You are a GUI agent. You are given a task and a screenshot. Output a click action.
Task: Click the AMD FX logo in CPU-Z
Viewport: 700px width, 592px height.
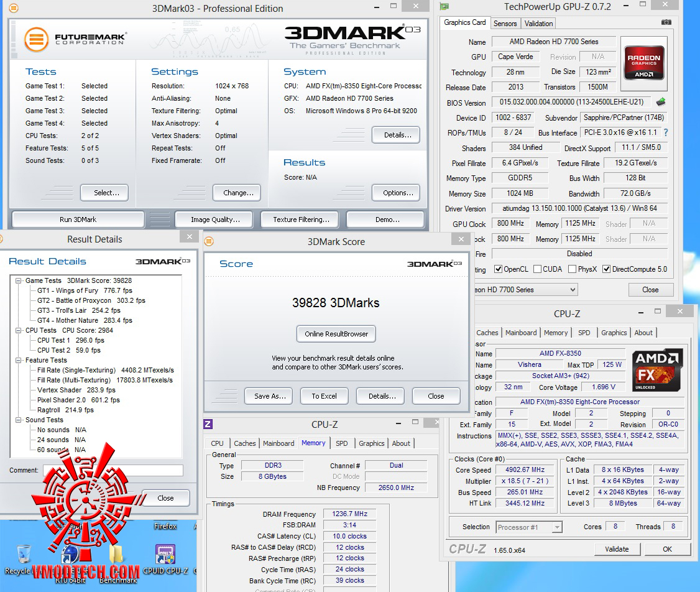coord(658,369)
